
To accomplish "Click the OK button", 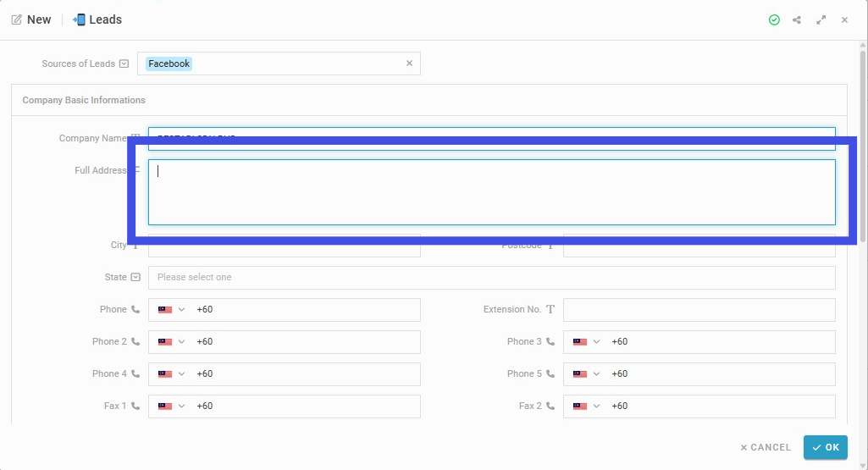I will 826,447.
